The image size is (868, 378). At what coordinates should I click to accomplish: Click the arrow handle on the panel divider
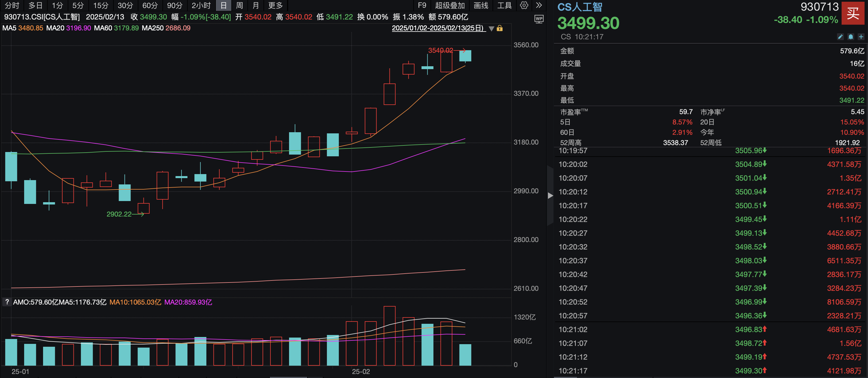tap(550, 195)
